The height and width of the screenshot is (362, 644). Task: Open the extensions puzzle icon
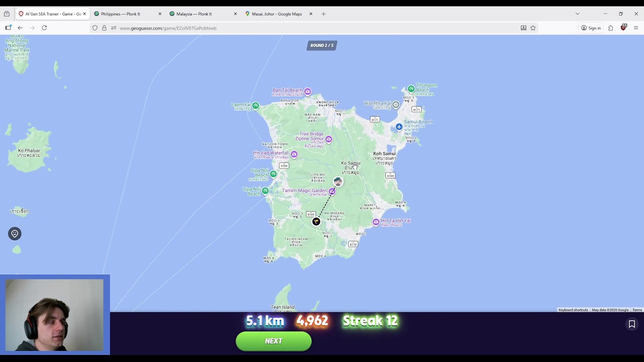tap(610, 28)
